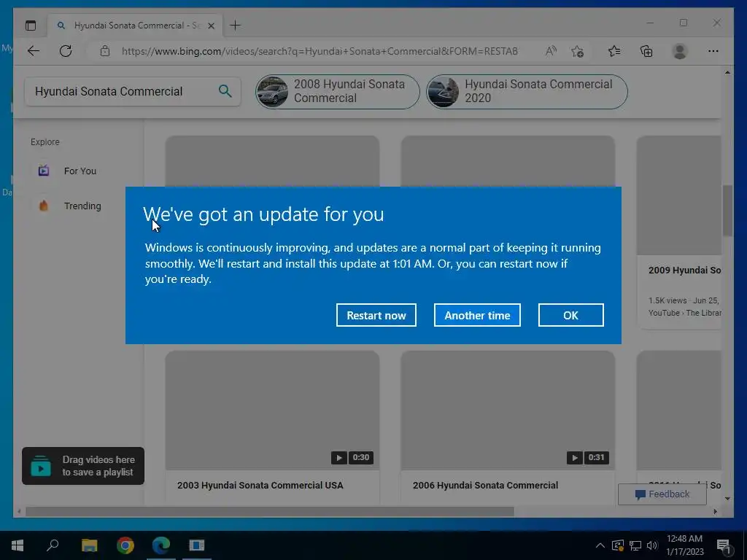Open the Feedback button
747x560 pixels.
pos(662,494)
